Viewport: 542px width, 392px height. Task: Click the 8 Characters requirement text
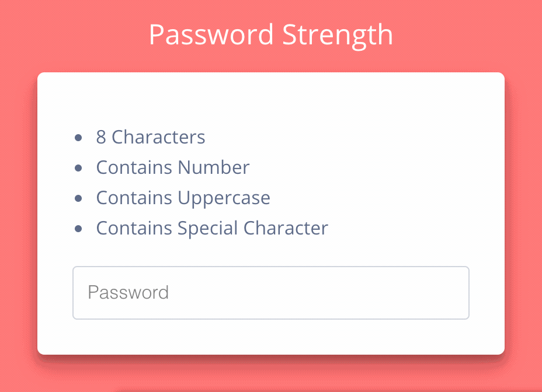tap(151, 137)
